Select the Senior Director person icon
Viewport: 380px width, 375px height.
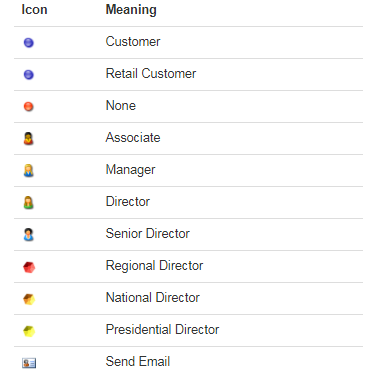[29, 234]
